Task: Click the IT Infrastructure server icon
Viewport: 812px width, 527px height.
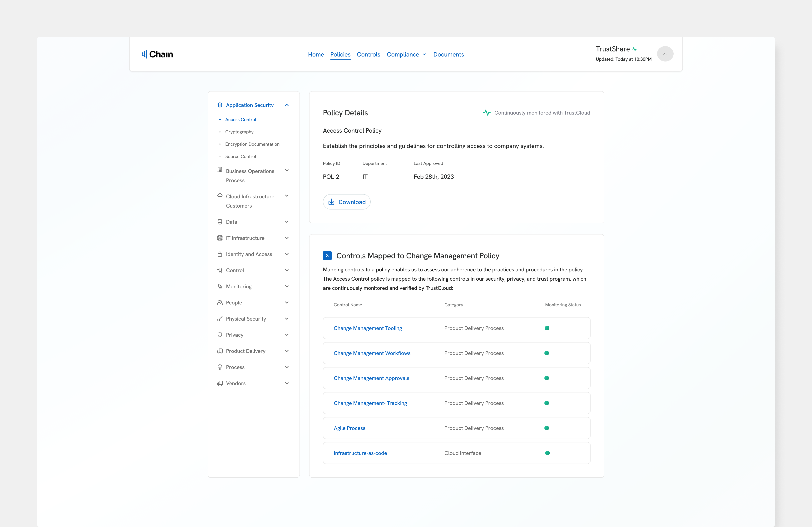Action: 220,238
